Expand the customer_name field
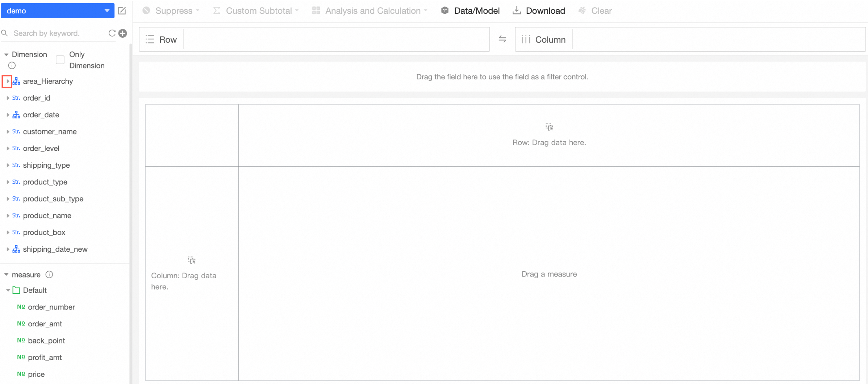Viewport: 868px width, 384px height. pos(8,132)
